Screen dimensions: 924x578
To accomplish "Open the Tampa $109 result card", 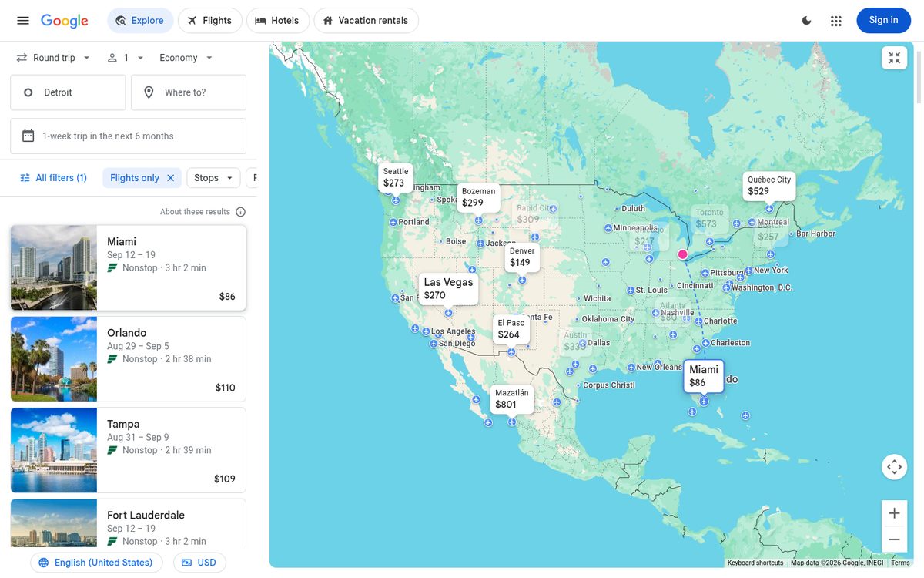I will coord(129,450).
